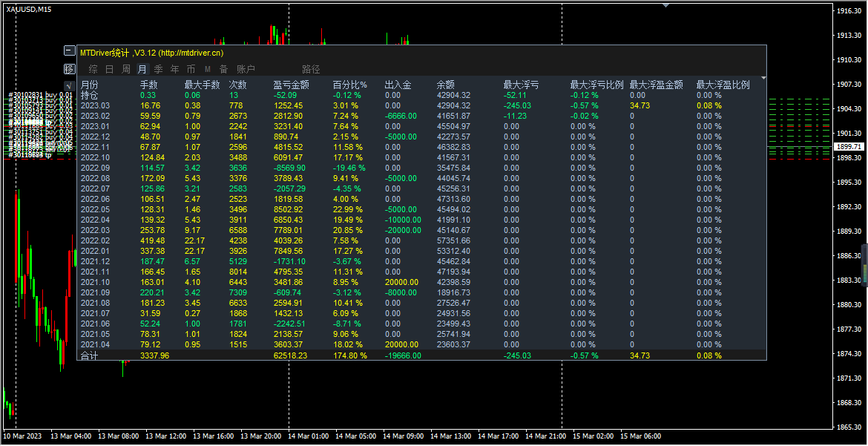Viewport: 868px width, 446px height.
Task: Click the 手数 column header
Action: point(149,85)
